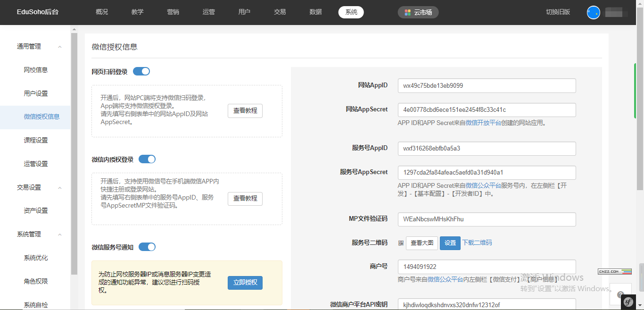Focus the 网站AppID input field
The image size is (644, 310).
[487, 86]
